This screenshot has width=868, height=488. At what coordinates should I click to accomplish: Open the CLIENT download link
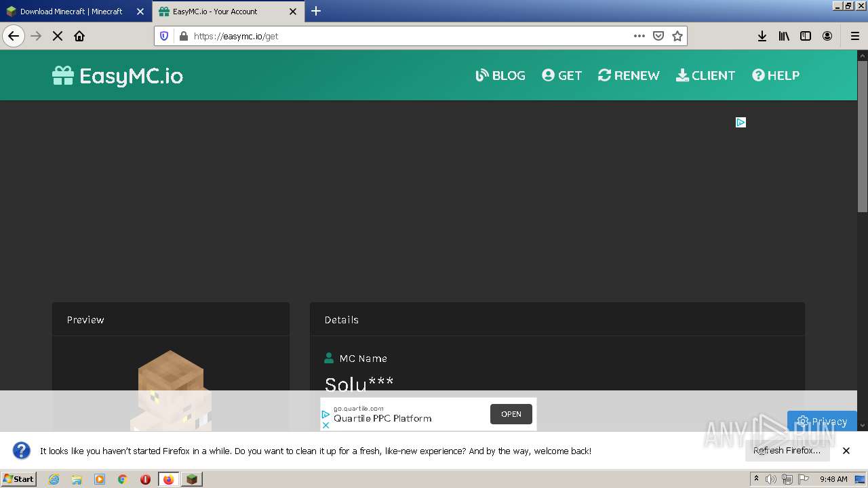coord(705,75)
